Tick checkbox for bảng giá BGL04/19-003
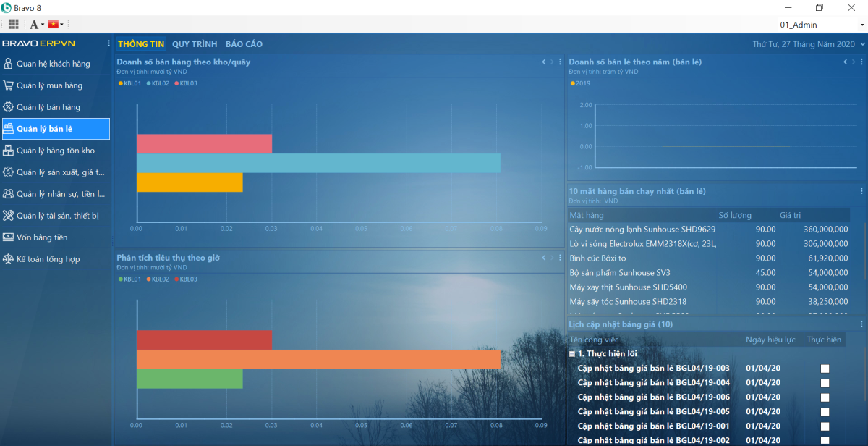Image resolution: width=868 pixels, height=446 pixels. (x=825, y=369)
